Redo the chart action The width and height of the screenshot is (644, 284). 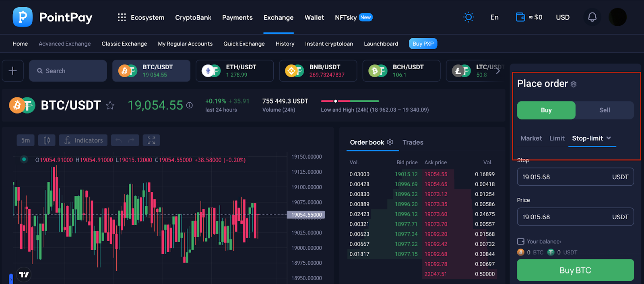point(132,140)
